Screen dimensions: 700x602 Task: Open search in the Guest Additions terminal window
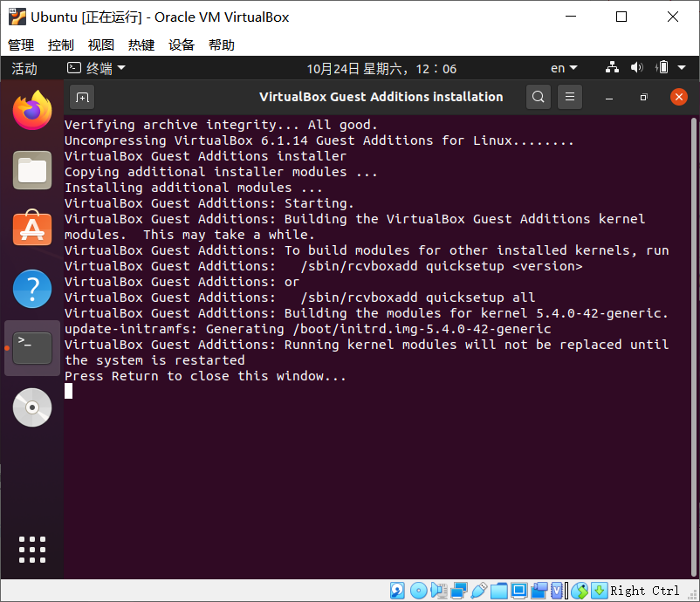tap(538, 97)
